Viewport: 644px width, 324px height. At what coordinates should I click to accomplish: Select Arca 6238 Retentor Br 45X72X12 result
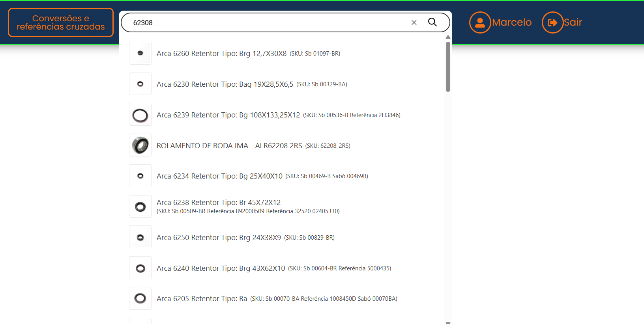[219, 202]
